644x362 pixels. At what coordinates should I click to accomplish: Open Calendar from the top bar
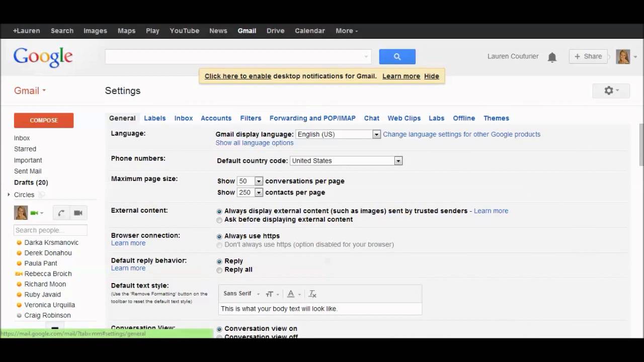[310, 31]
